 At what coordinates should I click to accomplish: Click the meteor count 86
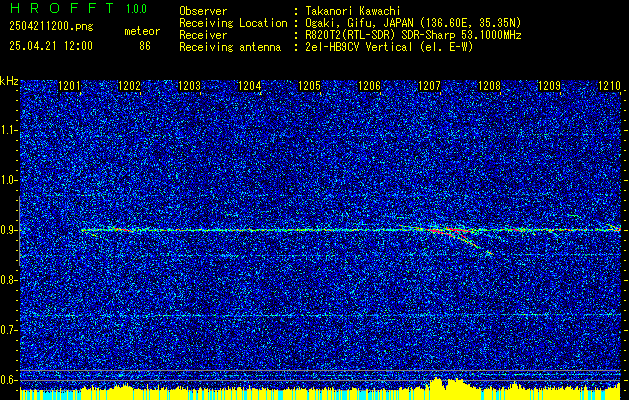pyautogui.click(x=145, y=46)
